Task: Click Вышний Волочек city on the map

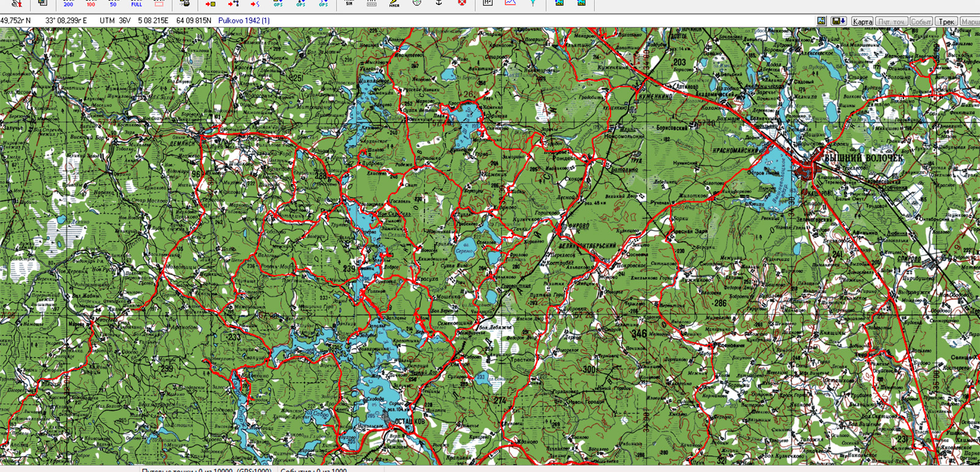Action: [x=862, y=158]
